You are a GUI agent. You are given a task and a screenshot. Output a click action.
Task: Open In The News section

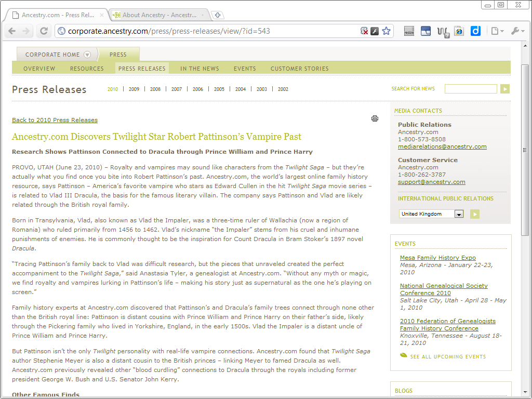pyautogui.click(x=199, y=69)
